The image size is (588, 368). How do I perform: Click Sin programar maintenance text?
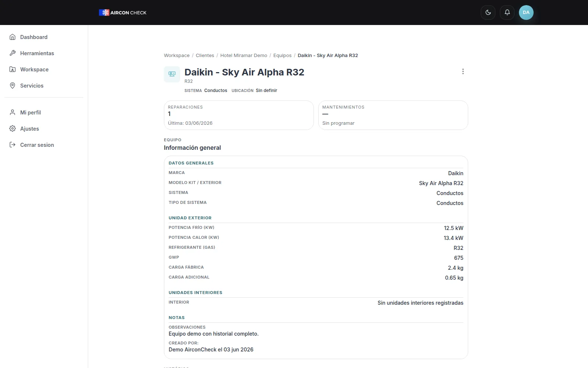click(x=338, y=123)
